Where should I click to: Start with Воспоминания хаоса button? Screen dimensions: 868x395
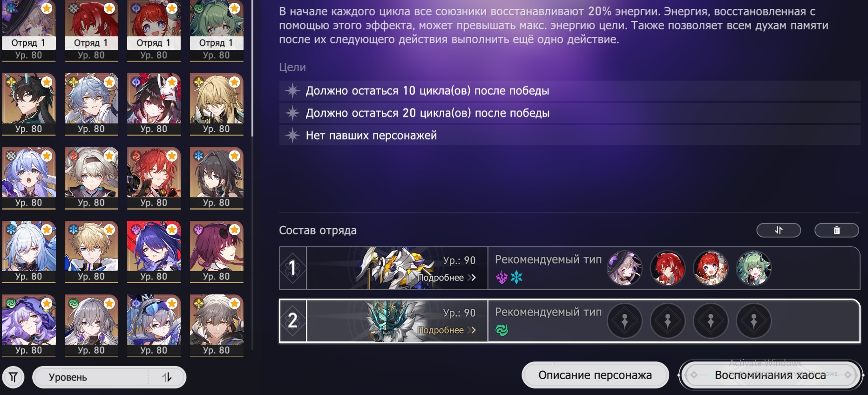770,375
